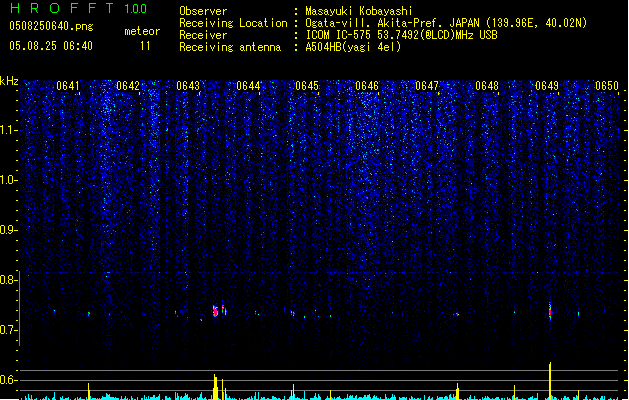This screenshot has width=629, height=400.
Task: Click the 0648 time marker
Action: (487, 86)
